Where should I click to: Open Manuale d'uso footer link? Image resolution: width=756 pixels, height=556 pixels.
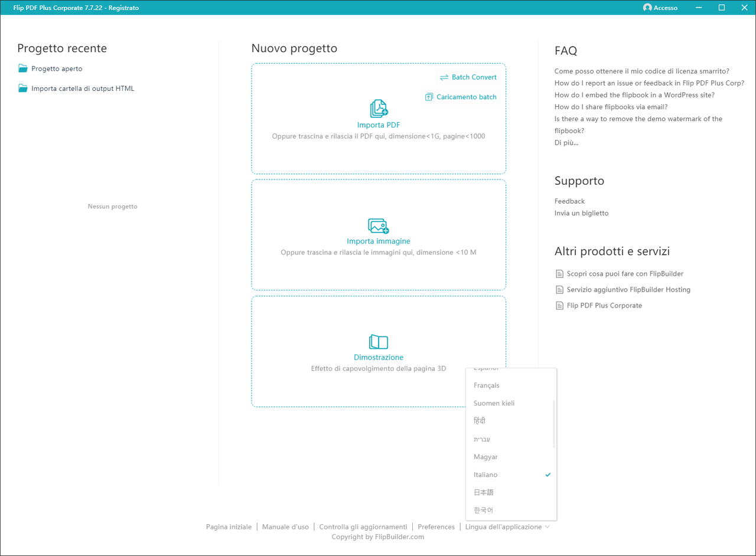(x=285, y=526)
